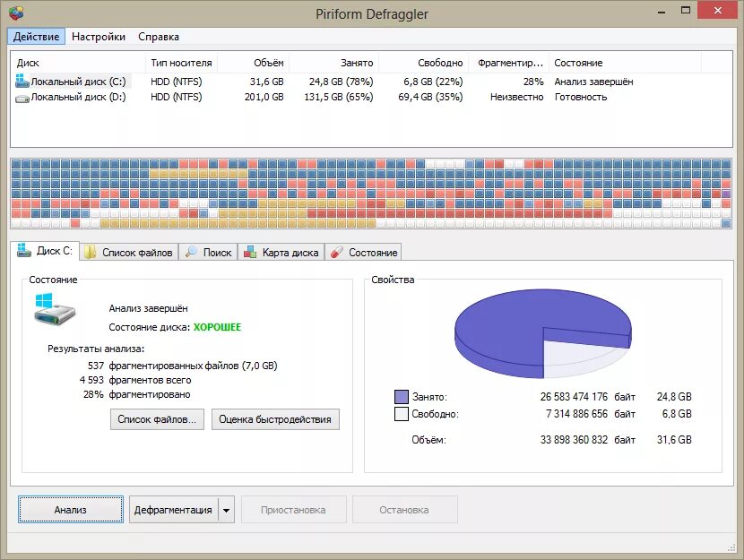Viewport: 744px width, 560px height.
Task: Click the drive icon on the Диск C: tab
Action: click(23, 250)
